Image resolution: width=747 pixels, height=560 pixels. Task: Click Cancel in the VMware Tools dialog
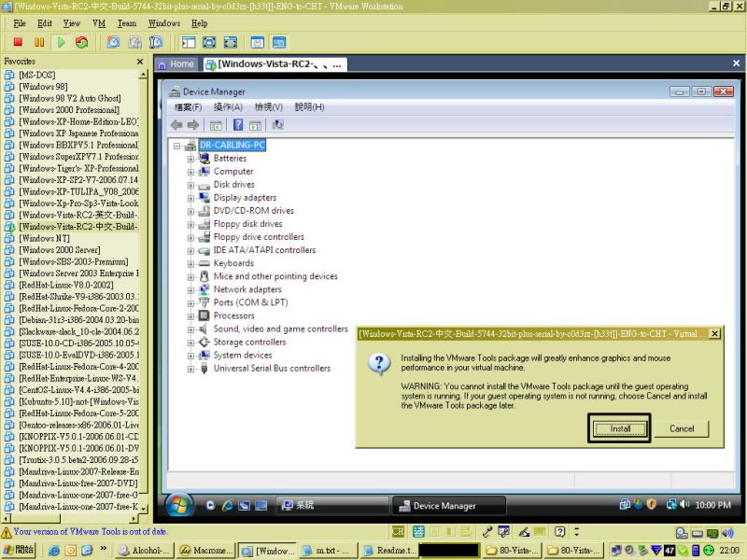pyautogui.click(x=682, y=428)
